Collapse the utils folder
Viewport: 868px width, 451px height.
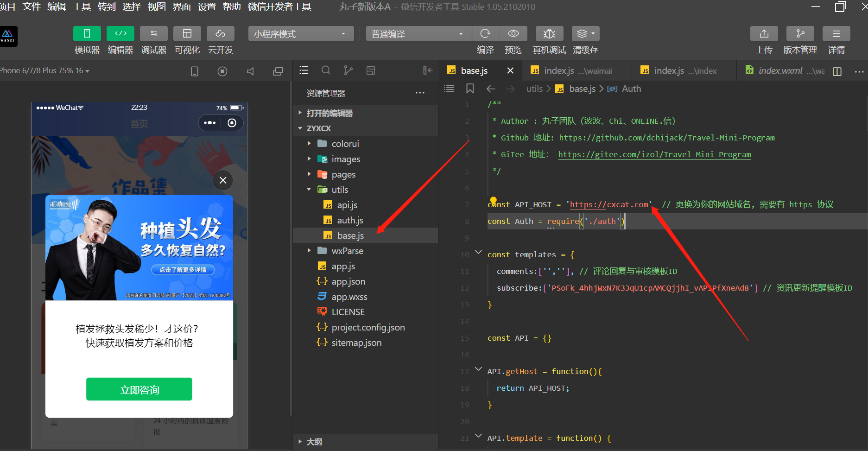click(365, 190)
